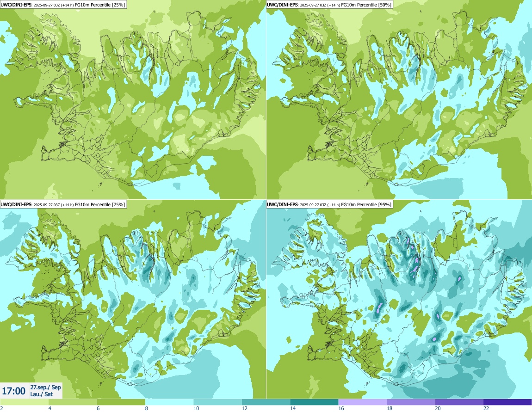Click the legend value label 18
532x412 pixels.
click(390, 408)
